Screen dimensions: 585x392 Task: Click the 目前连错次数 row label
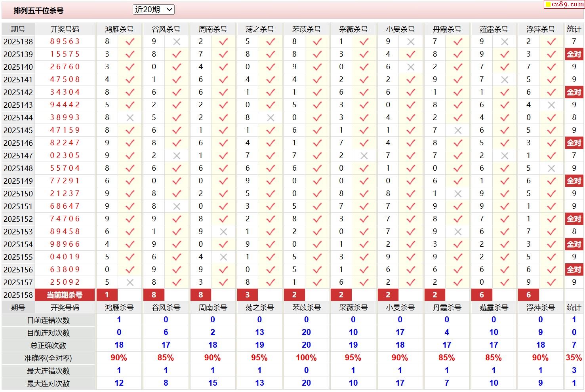click(x=48, y=320)
